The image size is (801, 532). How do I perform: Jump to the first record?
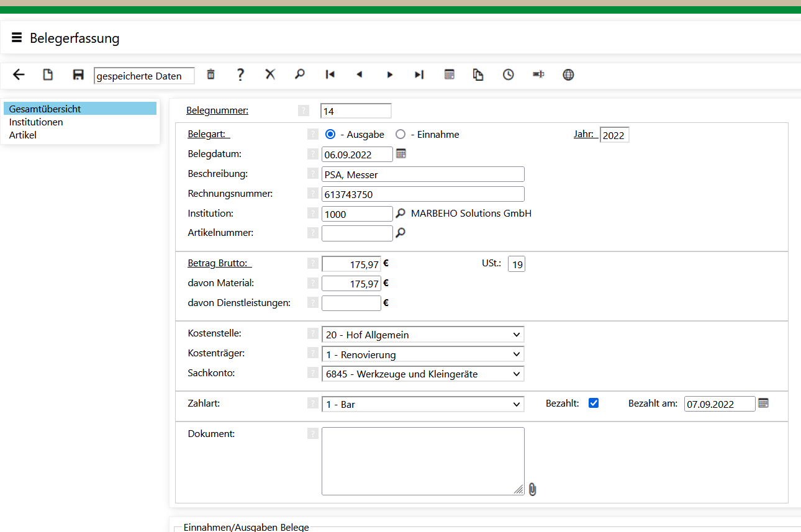tap(330, 75)
